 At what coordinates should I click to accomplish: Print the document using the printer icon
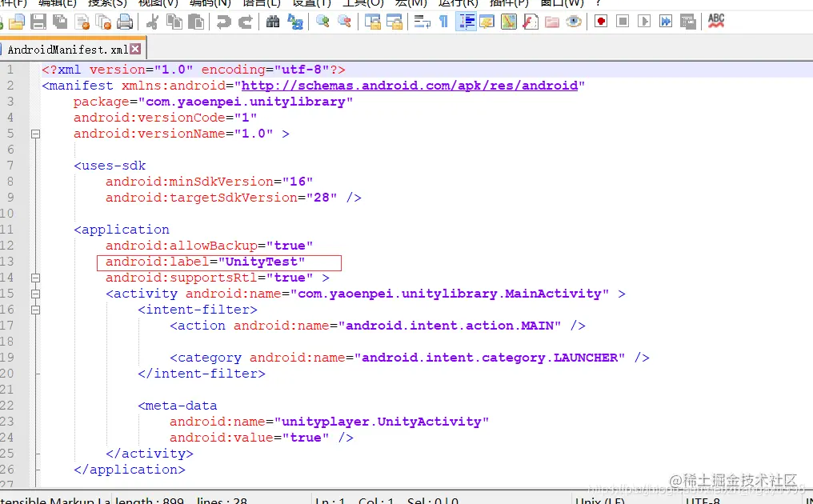pos(125,22)
